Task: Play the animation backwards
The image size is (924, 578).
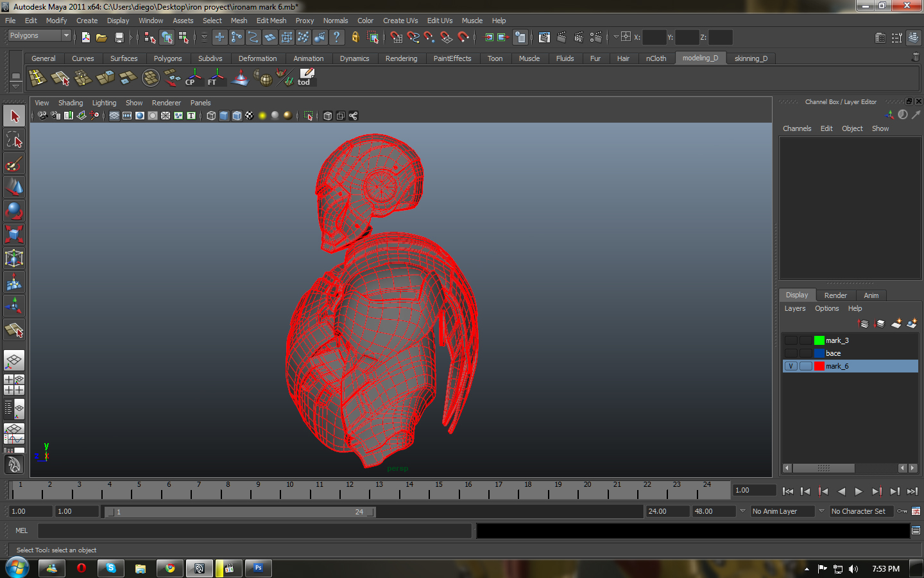Action: pos(841,491)
